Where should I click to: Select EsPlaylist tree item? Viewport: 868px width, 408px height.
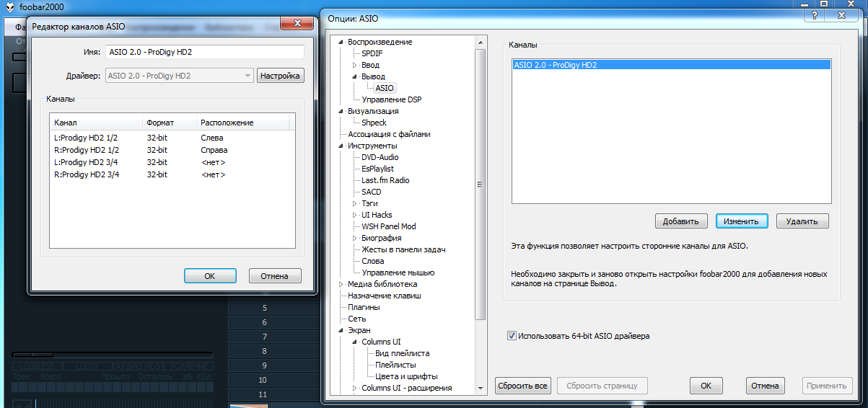pyautogui.click(x=378, y=169)
